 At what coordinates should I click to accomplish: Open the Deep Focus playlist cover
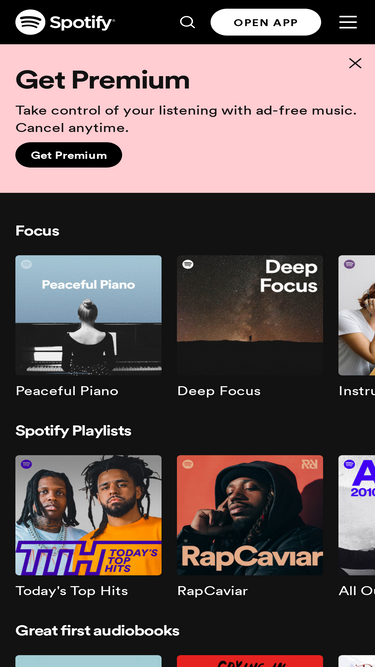click(250, 315)
